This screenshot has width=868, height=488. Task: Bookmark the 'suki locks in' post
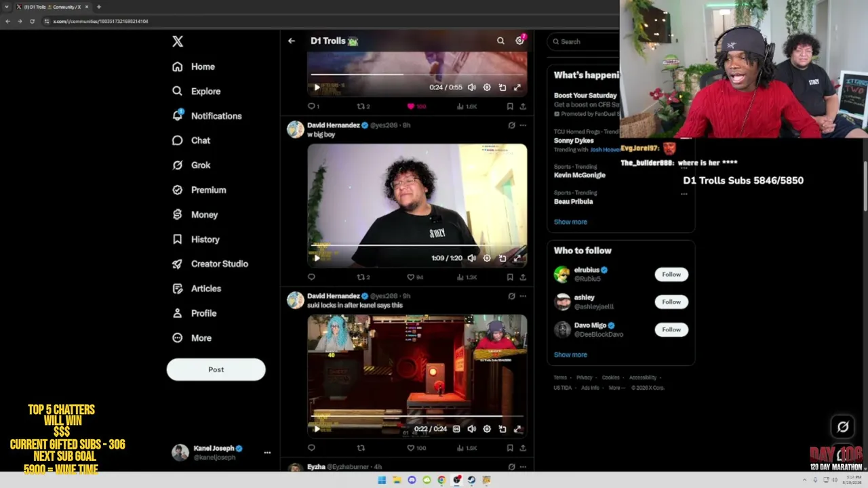pyautogui.click(x=510, y=448)
